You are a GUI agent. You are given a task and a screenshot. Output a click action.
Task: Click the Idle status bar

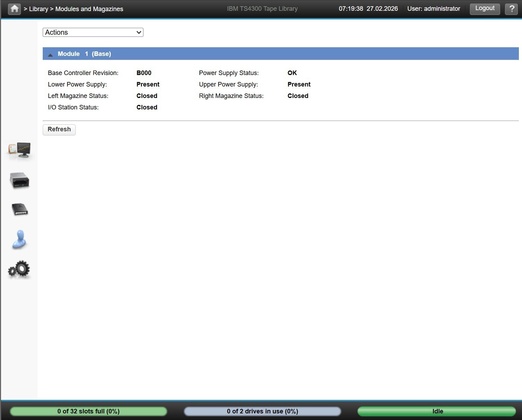click(x=437, y=411)
